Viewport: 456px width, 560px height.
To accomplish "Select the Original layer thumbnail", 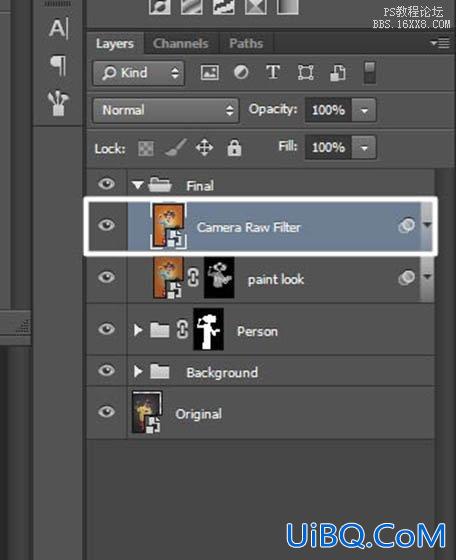I will coord(147,412).
